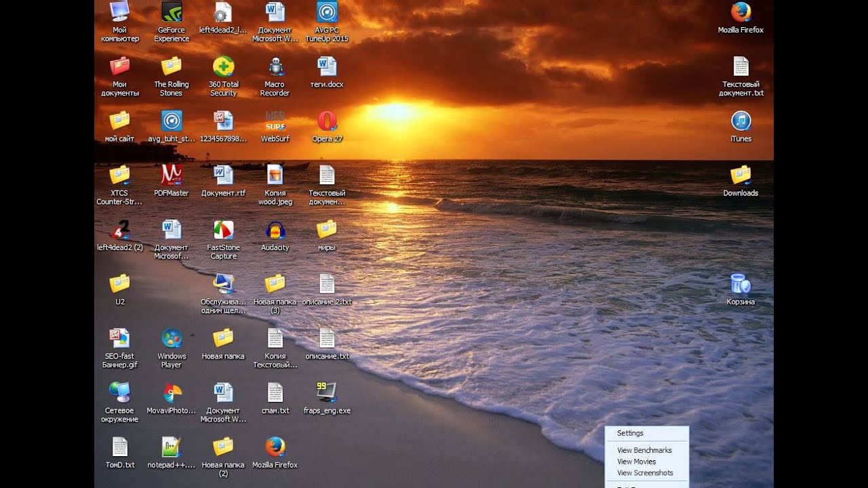868x488 pixels.
Task: Open the Новая папка (2) folder
Action: [223, 456]
